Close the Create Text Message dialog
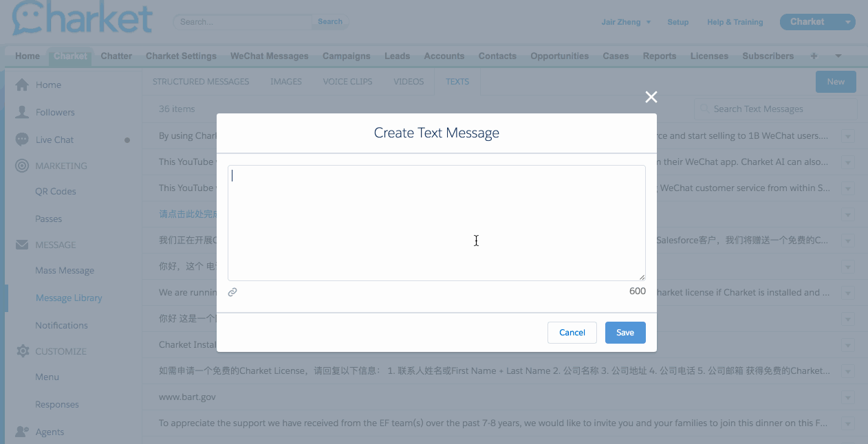 (651, 97)
